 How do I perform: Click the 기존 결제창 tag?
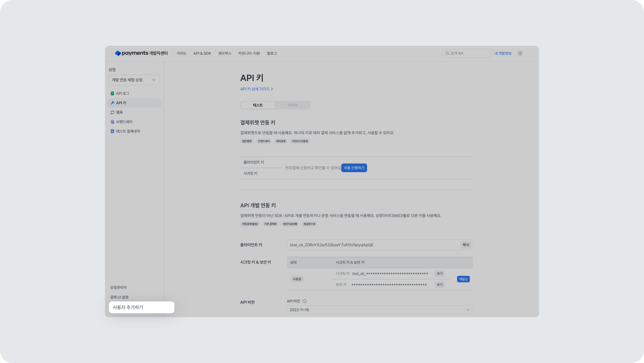(270, 224)
